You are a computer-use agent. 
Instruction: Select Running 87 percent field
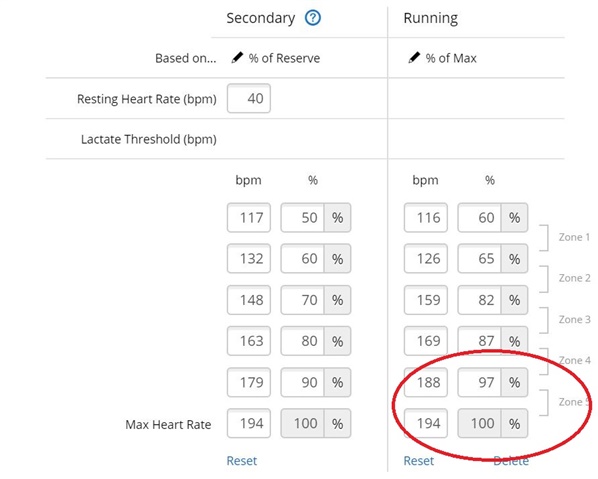coord(479,341)
